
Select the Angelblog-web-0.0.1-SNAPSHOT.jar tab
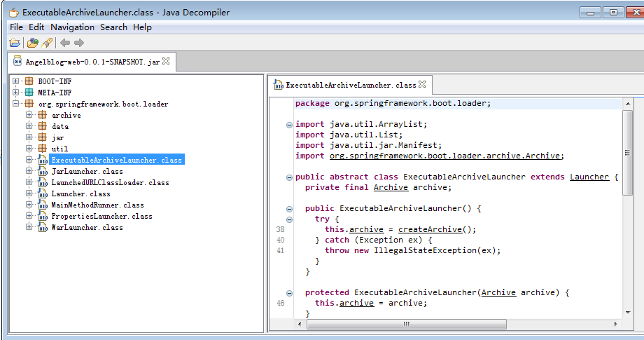point(92,62)
